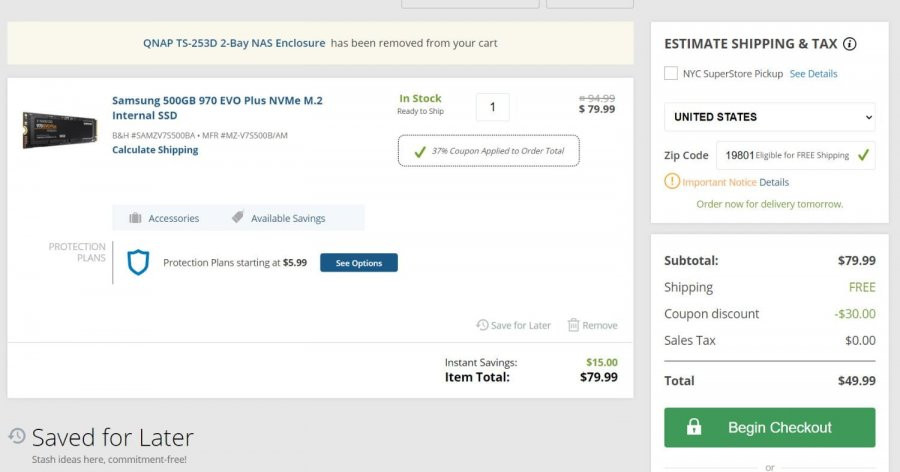Click the Accessories briefcase icon
Image resolution: width=900 pixels, height=472 pixels.
click(135, 218)
